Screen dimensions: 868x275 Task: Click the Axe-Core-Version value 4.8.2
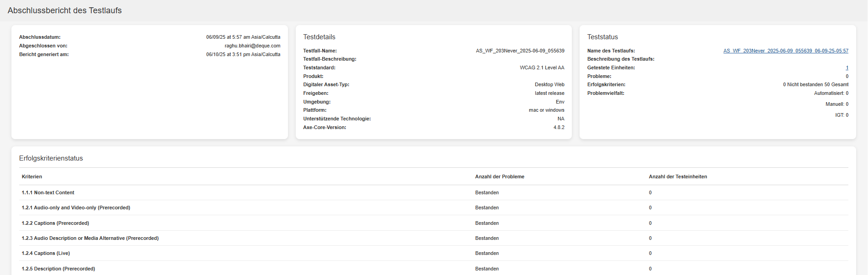coord(559,127)
